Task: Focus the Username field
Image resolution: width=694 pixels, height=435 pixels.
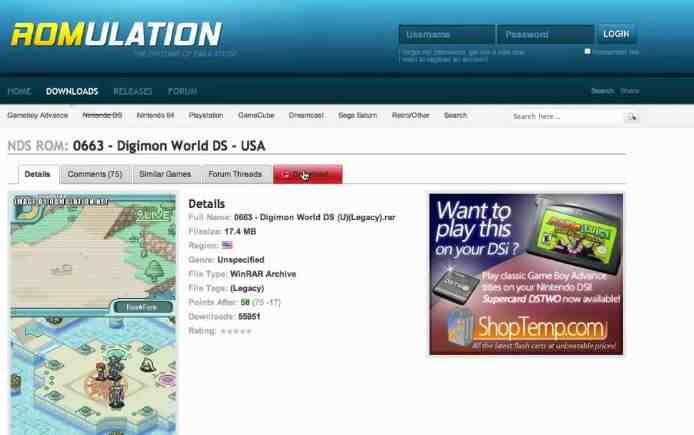Action: coord(447,34)
